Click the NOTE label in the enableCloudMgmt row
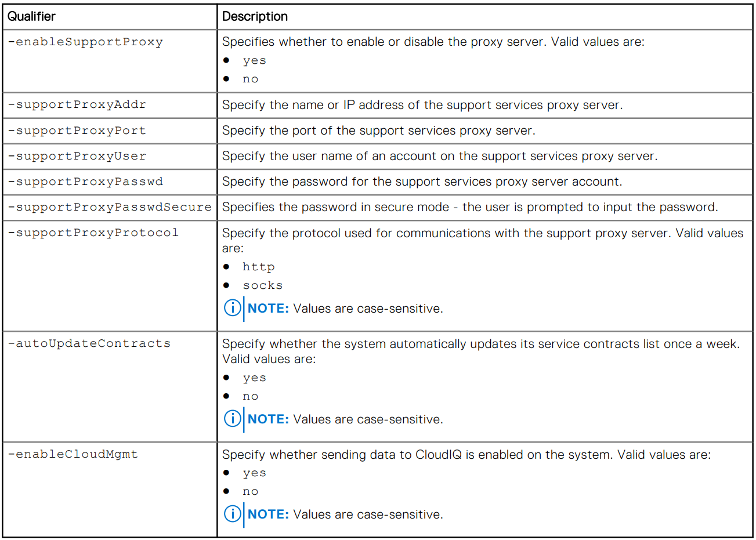Screen dimensions: 756x540 (x=268, y=514)
